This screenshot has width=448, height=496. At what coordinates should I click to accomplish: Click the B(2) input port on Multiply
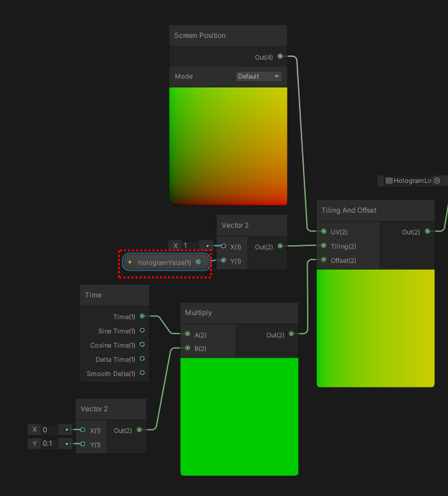[188, 348]
